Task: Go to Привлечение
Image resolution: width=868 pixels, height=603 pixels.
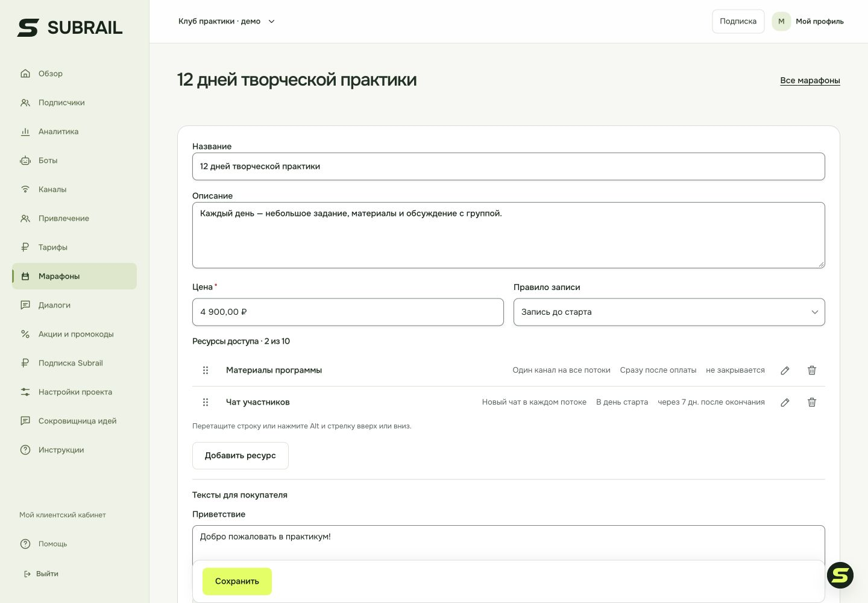Action: click(x=74, y=218)
